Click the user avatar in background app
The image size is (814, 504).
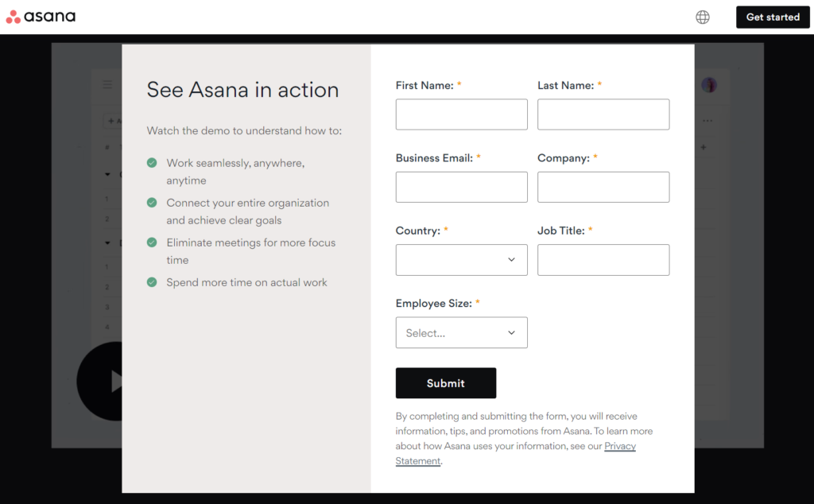coord(709,84)
